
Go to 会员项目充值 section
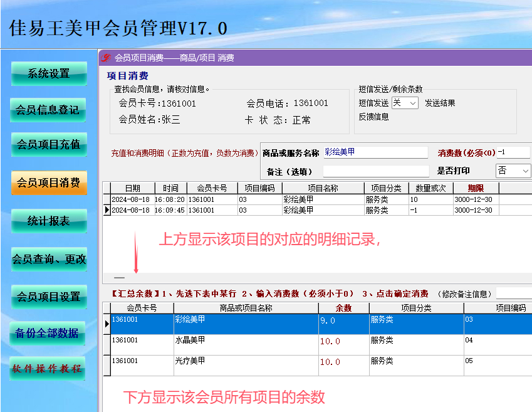49,145
